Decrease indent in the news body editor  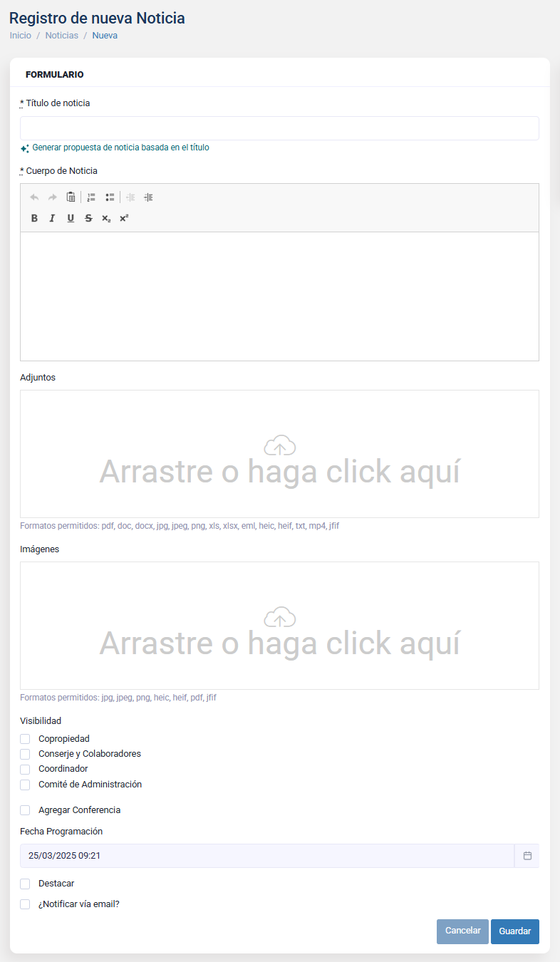130,197
